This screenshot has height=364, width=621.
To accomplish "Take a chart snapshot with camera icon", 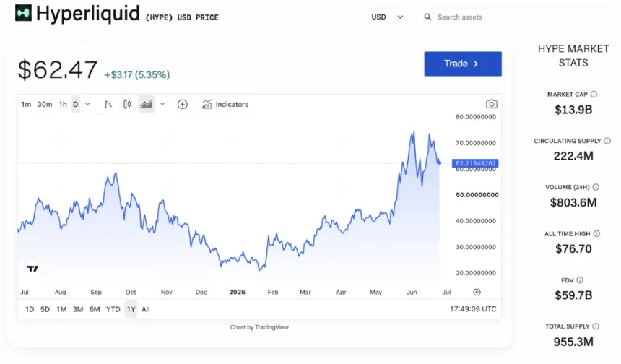I will pos(492,104).
